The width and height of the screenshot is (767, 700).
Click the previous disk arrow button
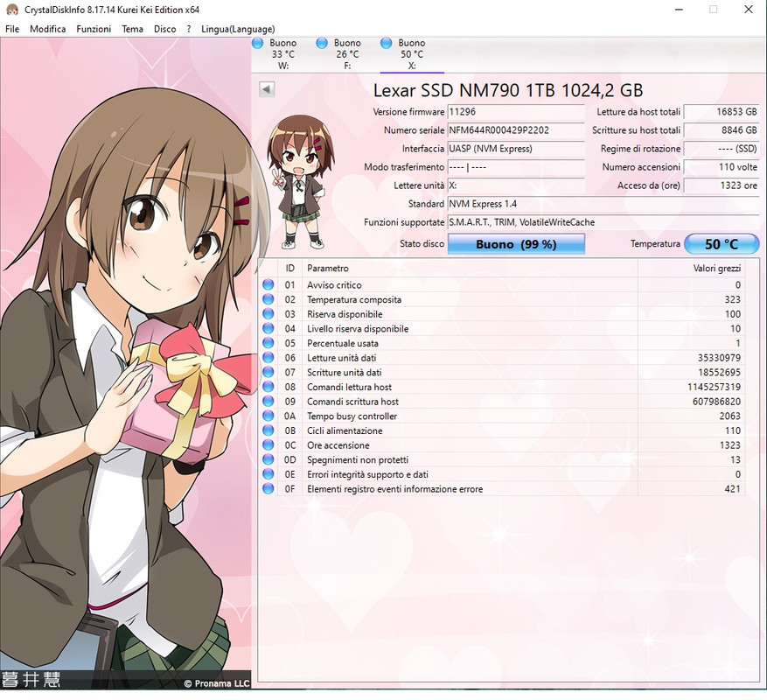pos(267,89)
